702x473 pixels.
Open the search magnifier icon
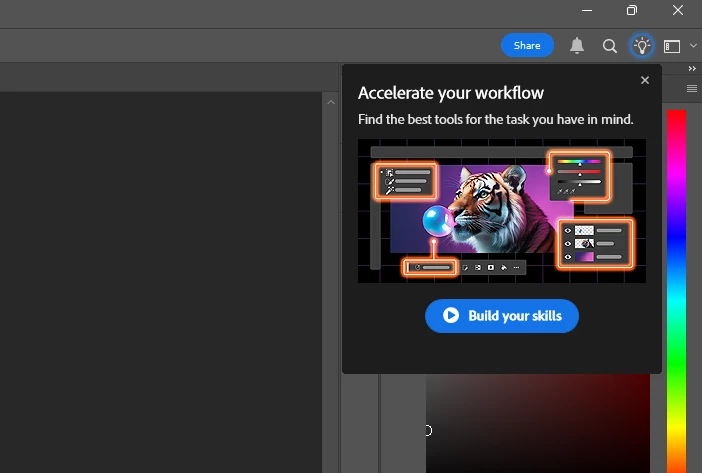point(609,46)
